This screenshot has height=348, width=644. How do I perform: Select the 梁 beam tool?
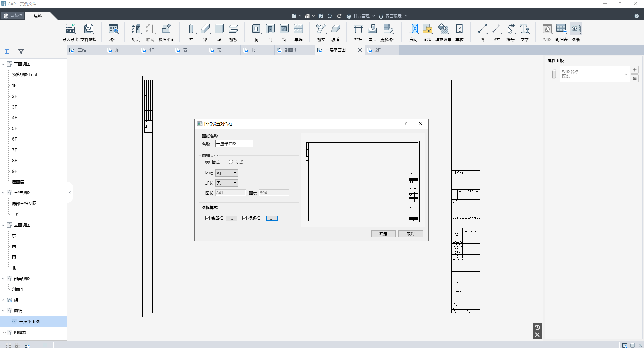[205, 33]
